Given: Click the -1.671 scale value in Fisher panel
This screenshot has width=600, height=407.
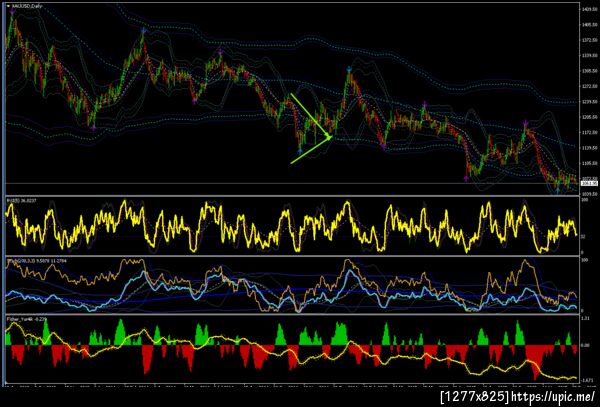Looking at the screenshot, I should [x=587, y=380].
